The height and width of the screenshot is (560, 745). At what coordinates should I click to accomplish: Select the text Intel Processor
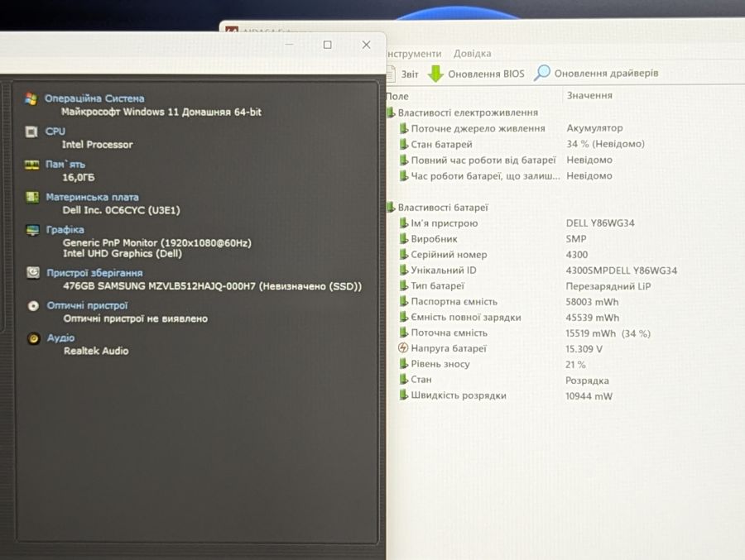(98, 145)
